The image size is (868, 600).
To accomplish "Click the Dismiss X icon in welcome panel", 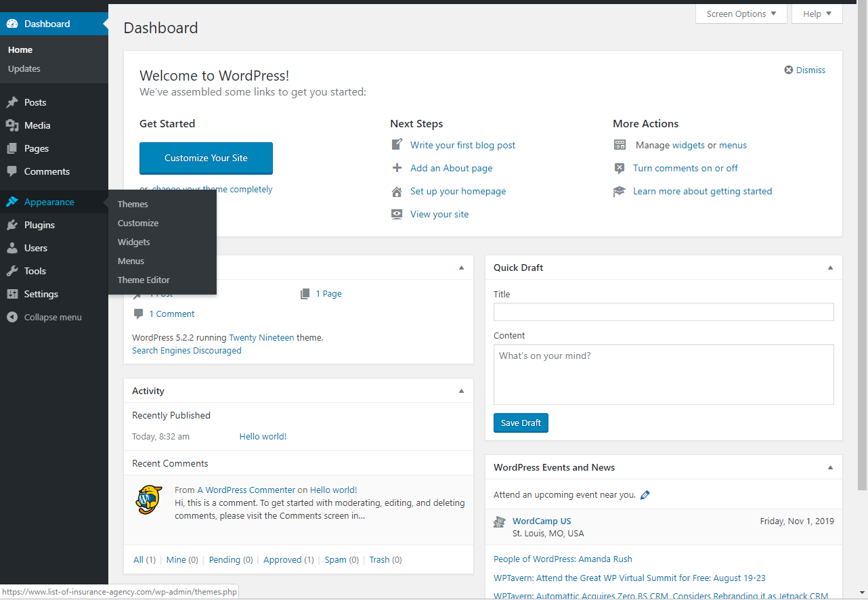I will click(789, 70).
